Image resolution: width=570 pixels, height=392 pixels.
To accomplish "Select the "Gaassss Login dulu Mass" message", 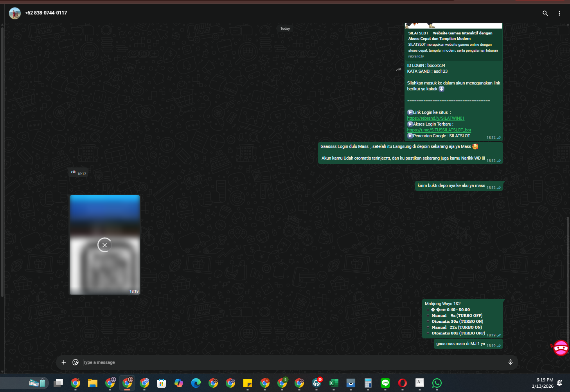I will [410, 153].
